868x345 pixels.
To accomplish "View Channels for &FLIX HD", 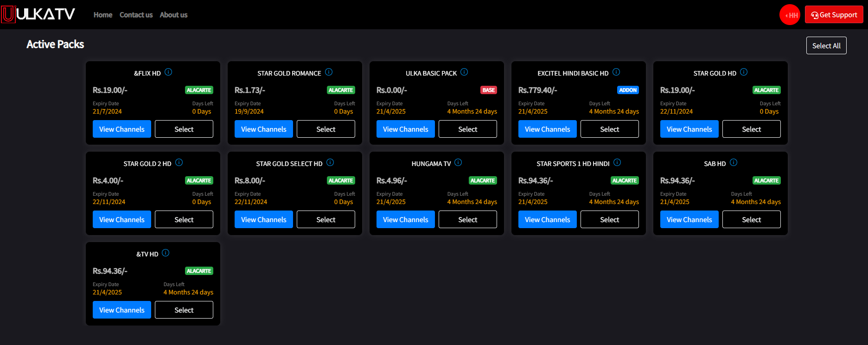I will pos(122,129).
